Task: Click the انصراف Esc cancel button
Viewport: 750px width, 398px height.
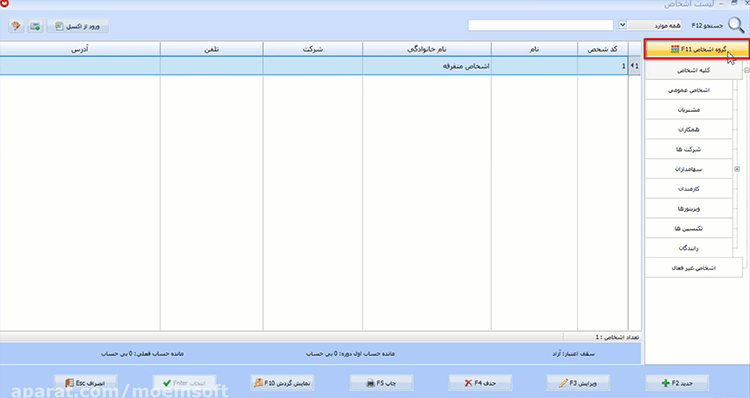Action: pos(85,383)
